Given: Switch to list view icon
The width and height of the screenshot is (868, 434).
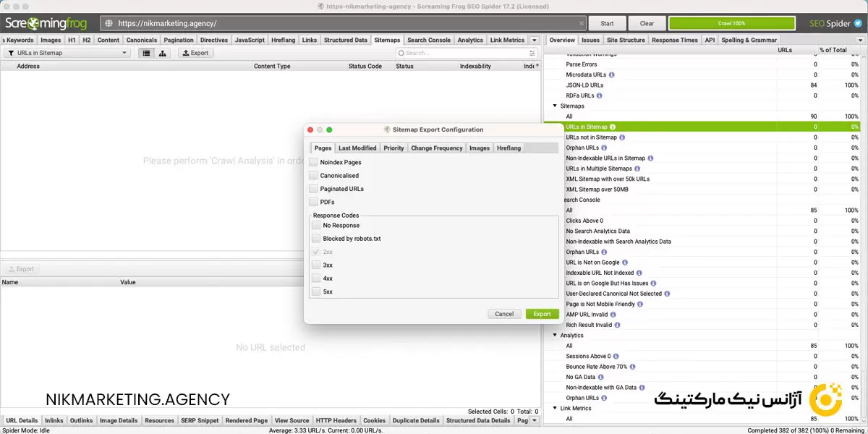Looking at the screenshot, I should coord(147,53).
